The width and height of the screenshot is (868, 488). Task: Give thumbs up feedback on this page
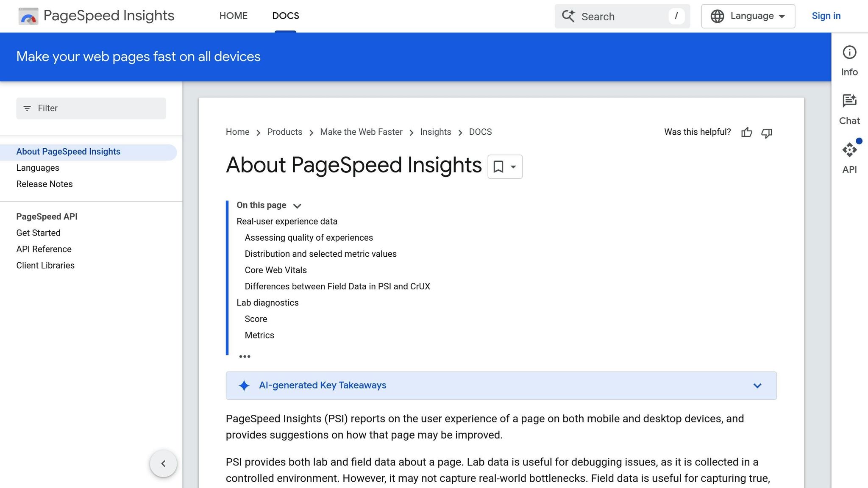pyautogui.click(x=746, y=133)
